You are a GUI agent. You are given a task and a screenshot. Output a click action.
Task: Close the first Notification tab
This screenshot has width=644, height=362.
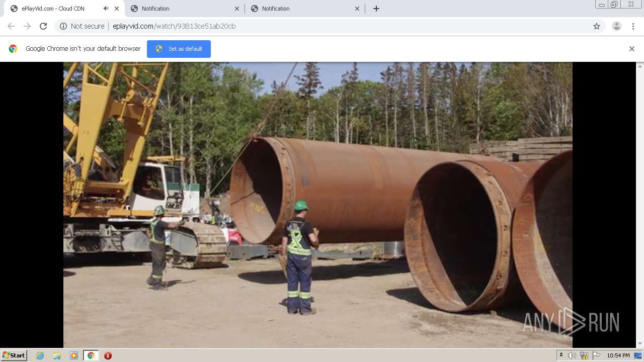[x=237, y=9]
